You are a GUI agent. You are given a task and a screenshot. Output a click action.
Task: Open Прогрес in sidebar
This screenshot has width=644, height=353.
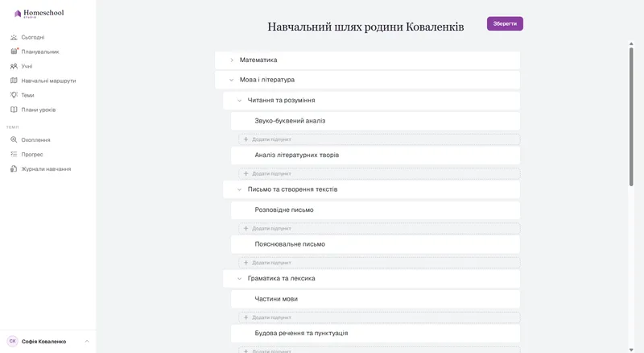tap(32, 154)
